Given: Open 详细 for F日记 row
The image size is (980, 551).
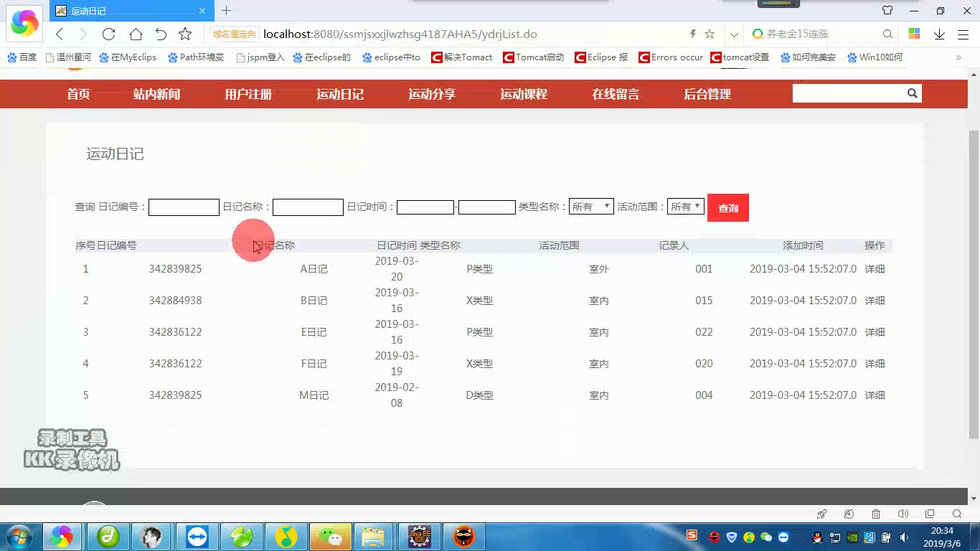Looking at the screenshot, I should pos(875,364).
